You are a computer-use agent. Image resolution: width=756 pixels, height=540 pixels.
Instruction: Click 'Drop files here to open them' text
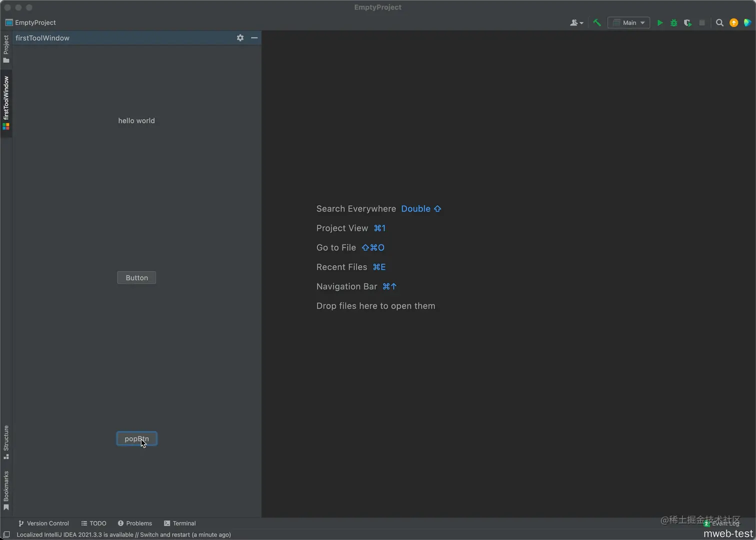376,306
